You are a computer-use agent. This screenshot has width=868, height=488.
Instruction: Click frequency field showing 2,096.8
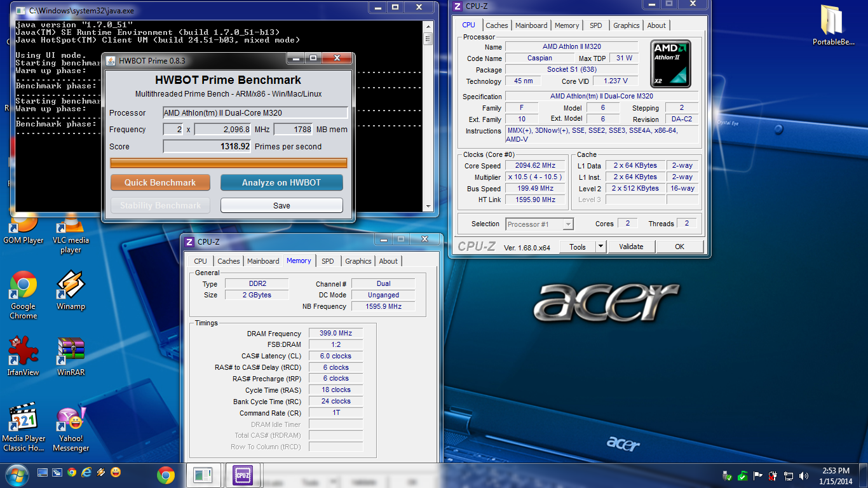pos(223,129)
